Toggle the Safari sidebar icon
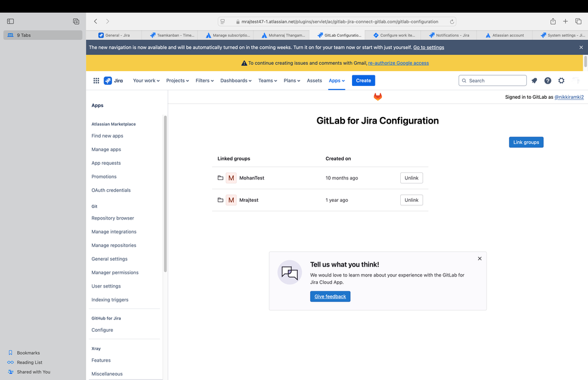 tap(11, 21)
